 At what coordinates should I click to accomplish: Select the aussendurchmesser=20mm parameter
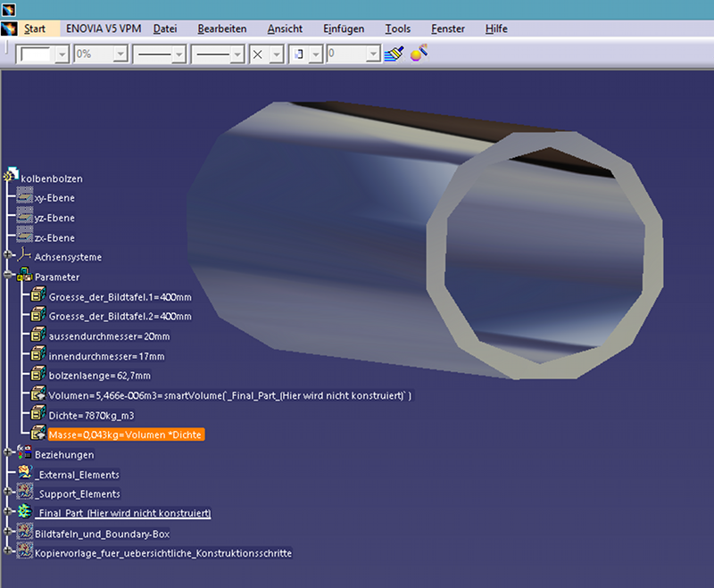pyautogui.click(x=109, y=336)
